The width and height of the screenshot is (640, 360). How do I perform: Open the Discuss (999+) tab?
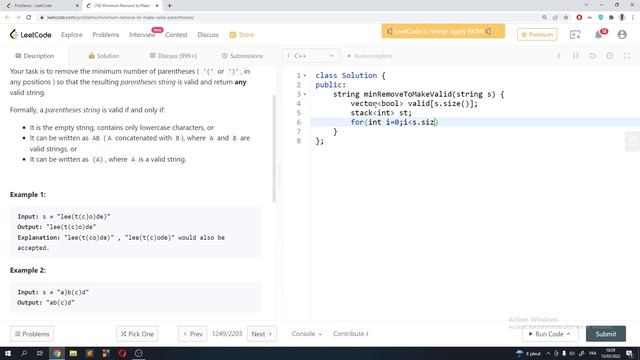coord(173,56)
